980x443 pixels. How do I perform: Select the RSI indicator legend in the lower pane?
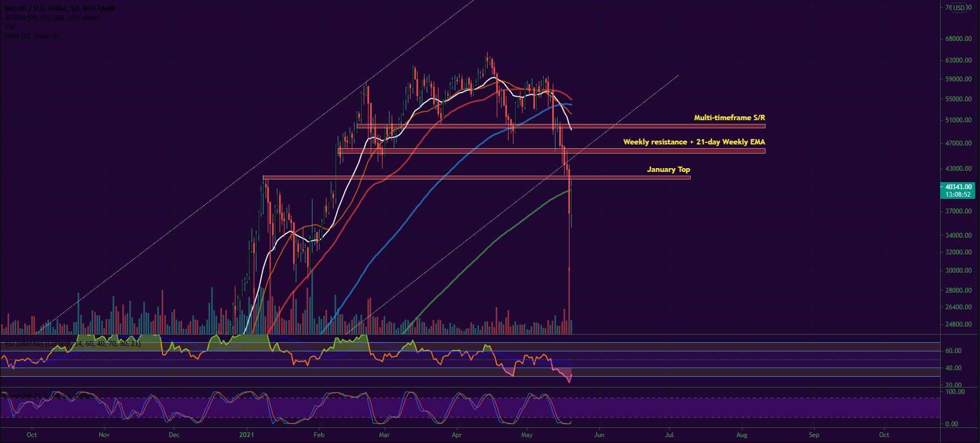click(73, 343)
